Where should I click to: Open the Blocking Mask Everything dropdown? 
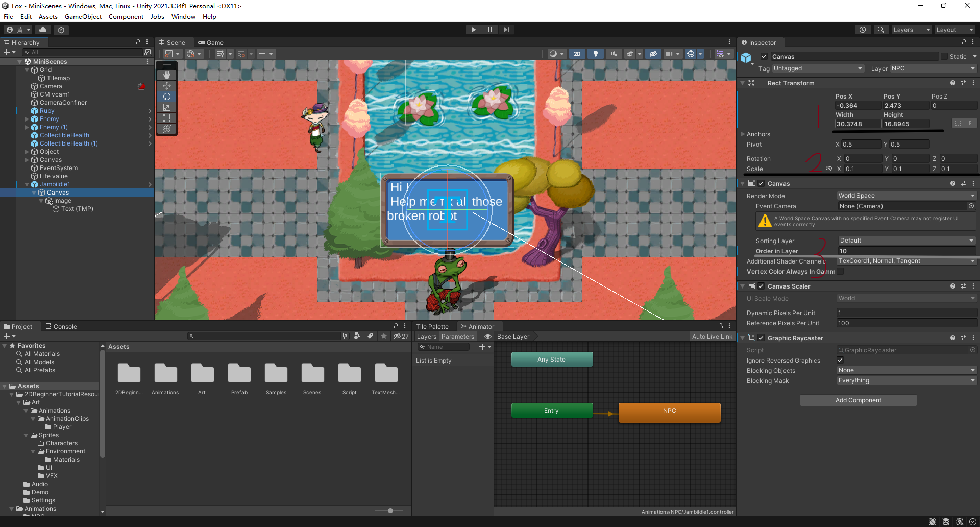(907, 380)
